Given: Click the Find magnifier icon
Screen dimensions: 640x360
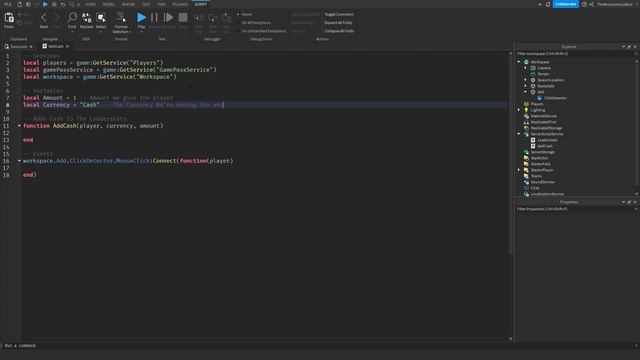Looking at the screenshot, I should (72, 17).
